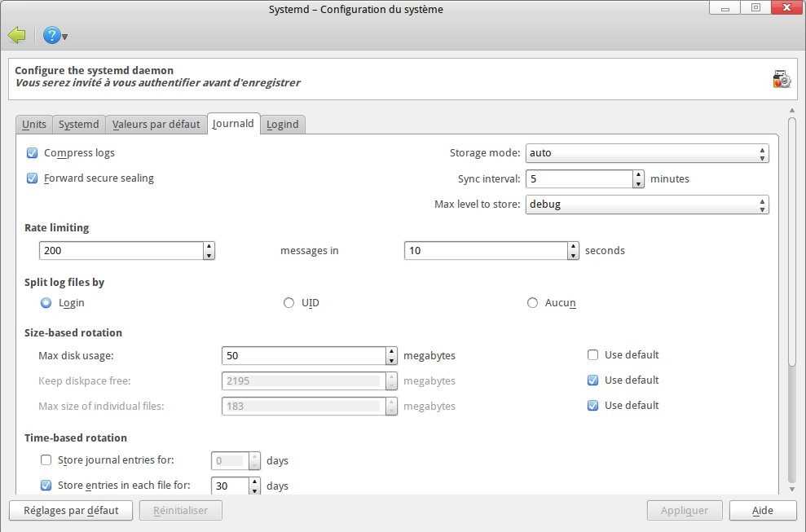The image size is (806, 532).
Task: Select the UID radio button
Action: point(288,302)
